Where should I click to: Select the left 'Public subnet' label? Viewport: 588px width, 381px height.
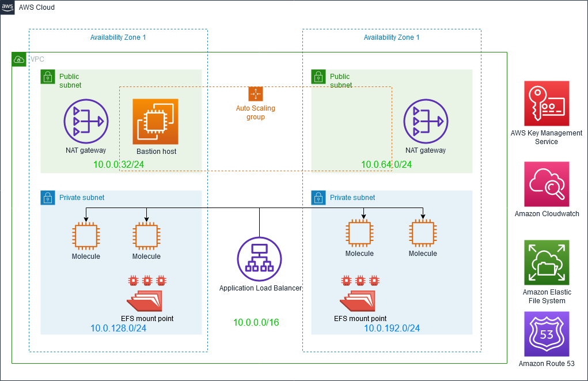(70, 81)
